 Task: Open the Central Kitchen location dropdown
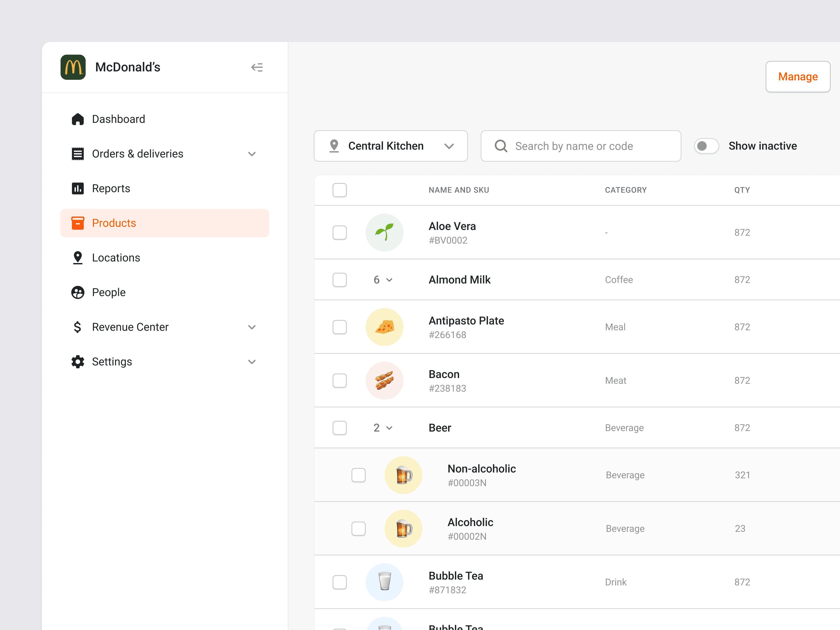(x=391, y=146)
